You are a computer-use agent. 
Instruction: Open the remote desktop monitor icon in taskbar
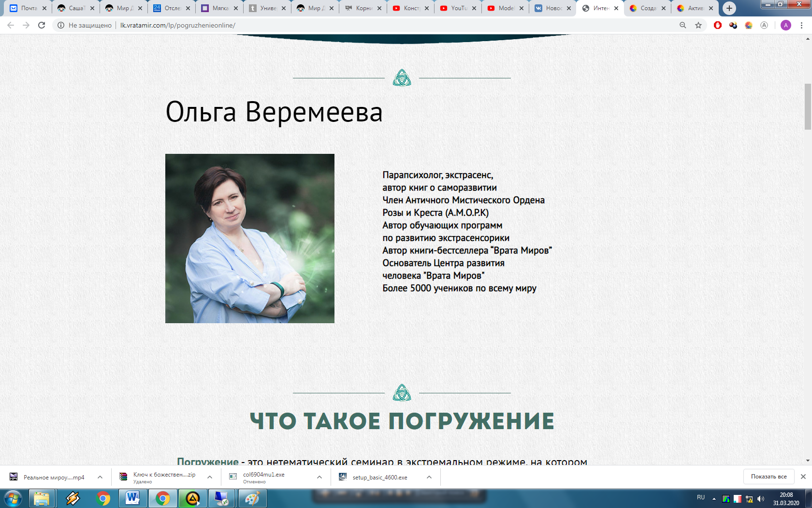[x=222, y=498]
